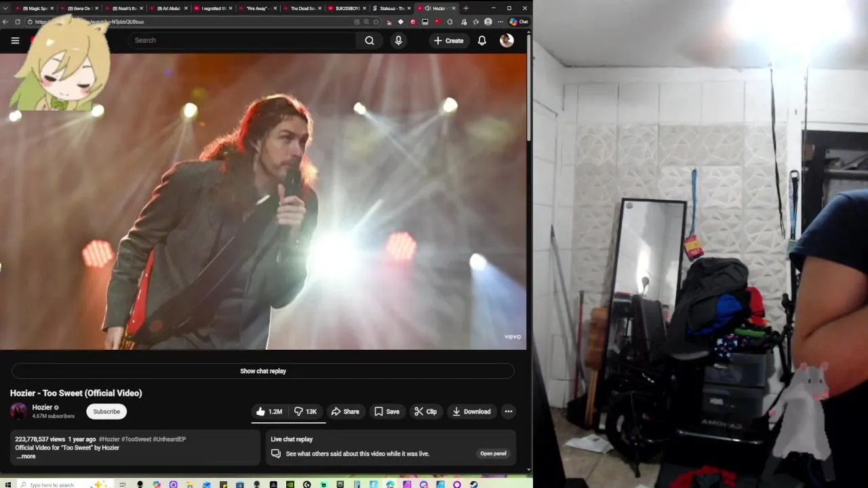Follow the #TooSweet hashtag link
The image size is (868, 488).
coord(136,439)
